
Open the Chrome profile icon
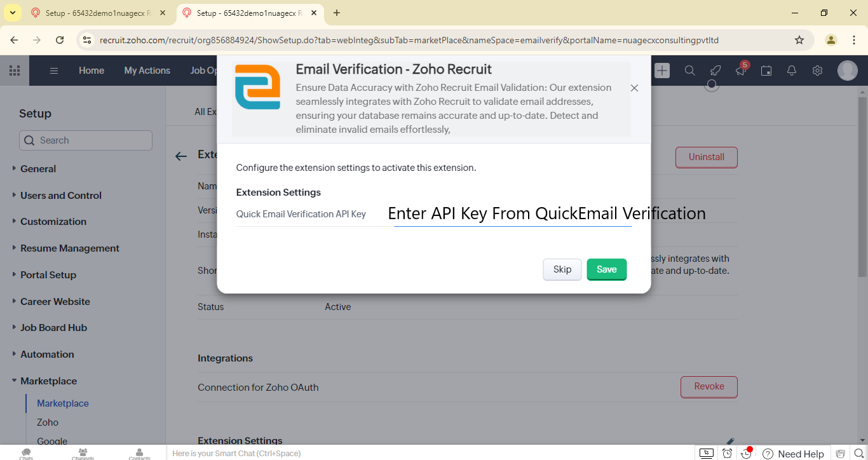[x=831, y=40]
